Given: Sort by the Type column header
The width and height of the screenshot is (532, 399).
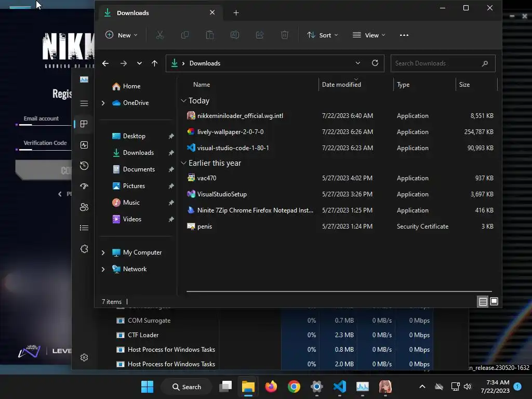Looking at the screenshot, I should click(403, 85).
